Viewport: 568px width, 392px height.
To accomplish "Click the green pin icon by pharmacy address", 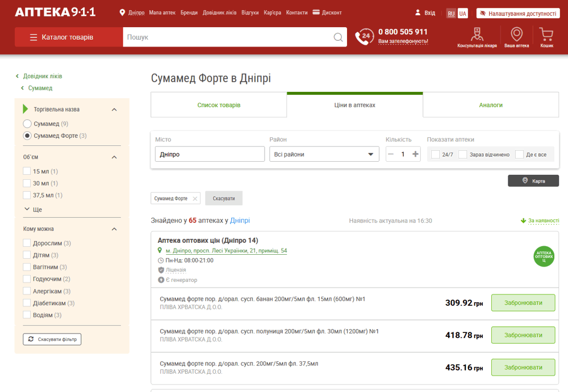I will [x=160, y=250].
